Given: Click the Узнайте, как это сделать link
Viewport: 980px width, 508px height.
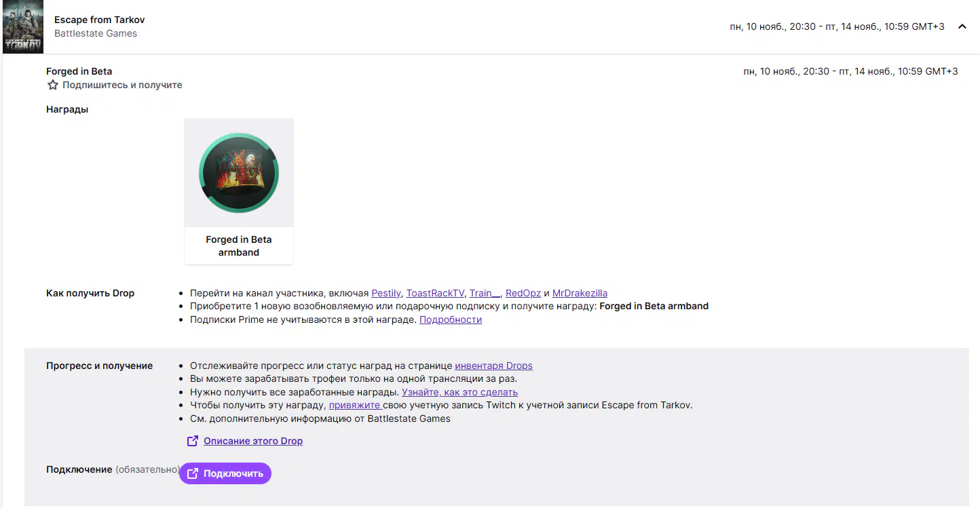Looking at the screenshot, I should click(x=459, y=393).
